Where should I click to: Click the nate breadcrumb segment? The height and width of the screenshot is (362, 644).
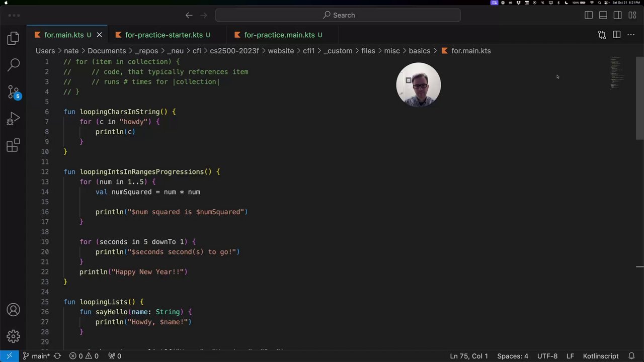click(x=71, y=51)
